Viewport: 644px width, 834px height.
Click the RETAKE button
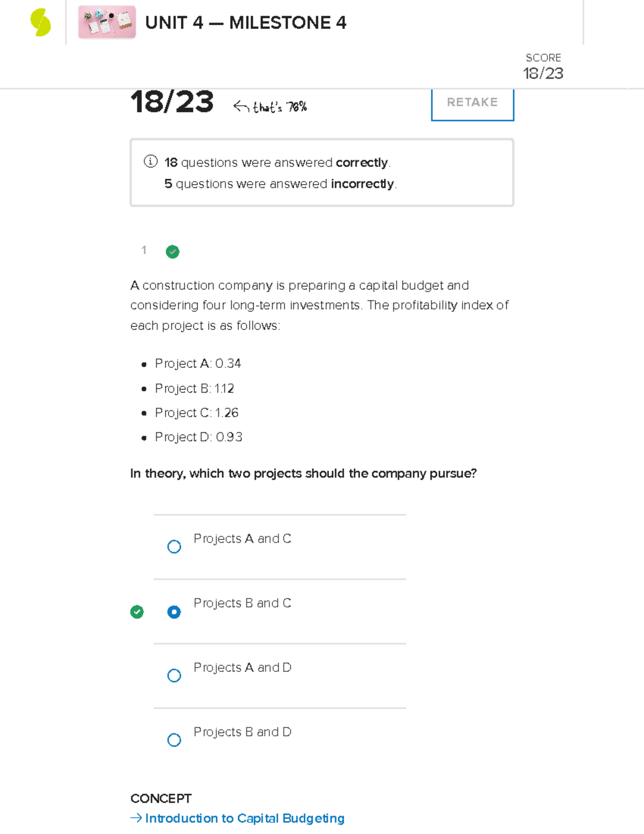472,103
